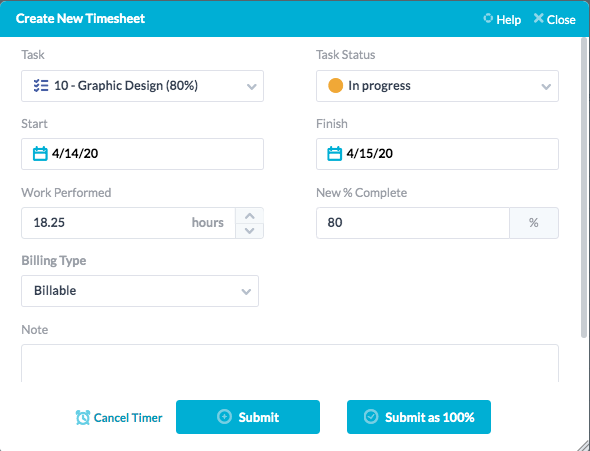
Task: Open the Finish date calendar icon
Action: [x=335, y=153]
